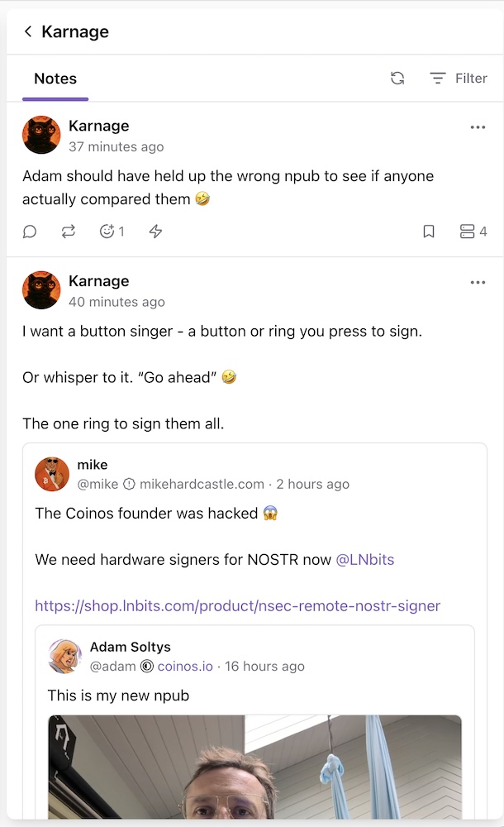Open more options for the 37-minute-old note

click(478, 127)
